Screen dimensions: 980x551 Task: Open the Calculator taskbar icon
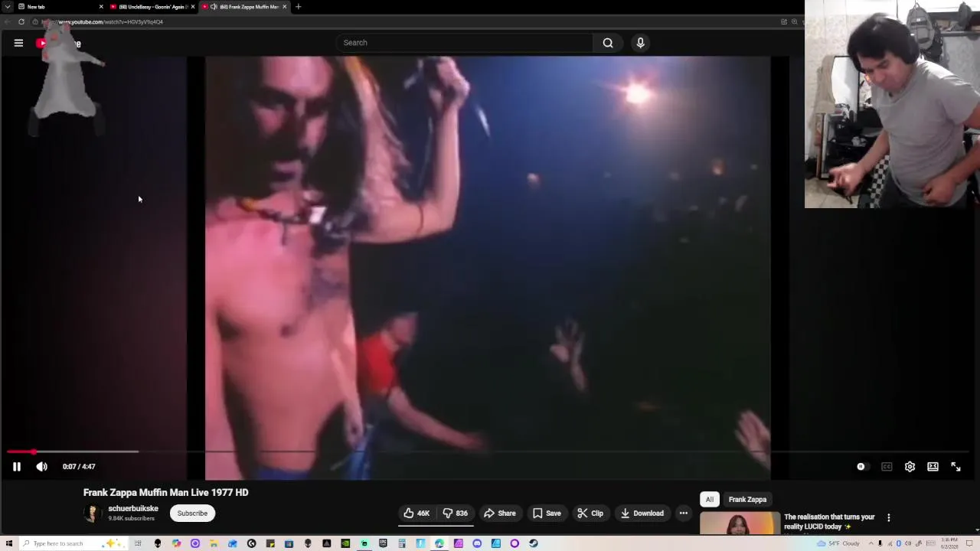[402, 543]
